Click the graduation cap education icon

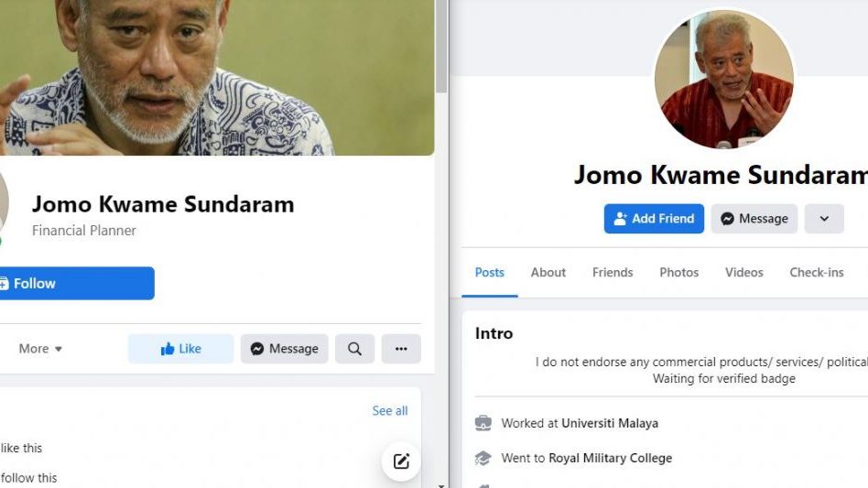coord(483,458)
